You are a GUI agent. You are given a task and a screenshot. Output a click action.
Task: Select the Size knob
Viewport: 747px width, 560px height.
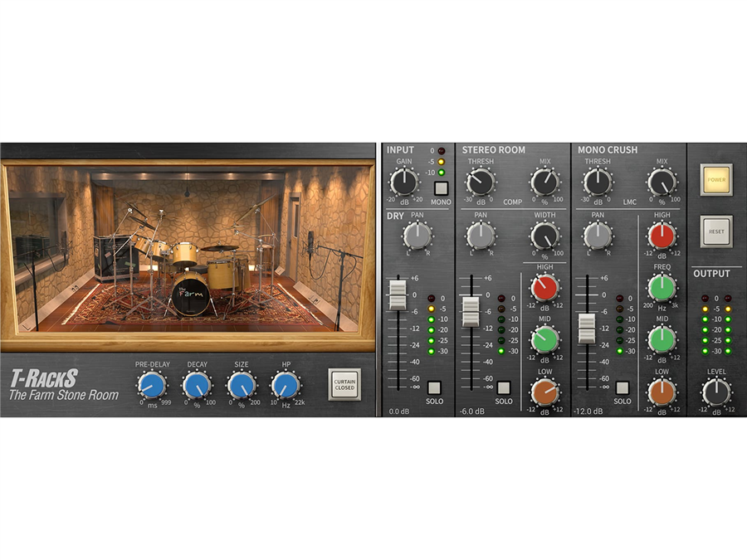241,384
